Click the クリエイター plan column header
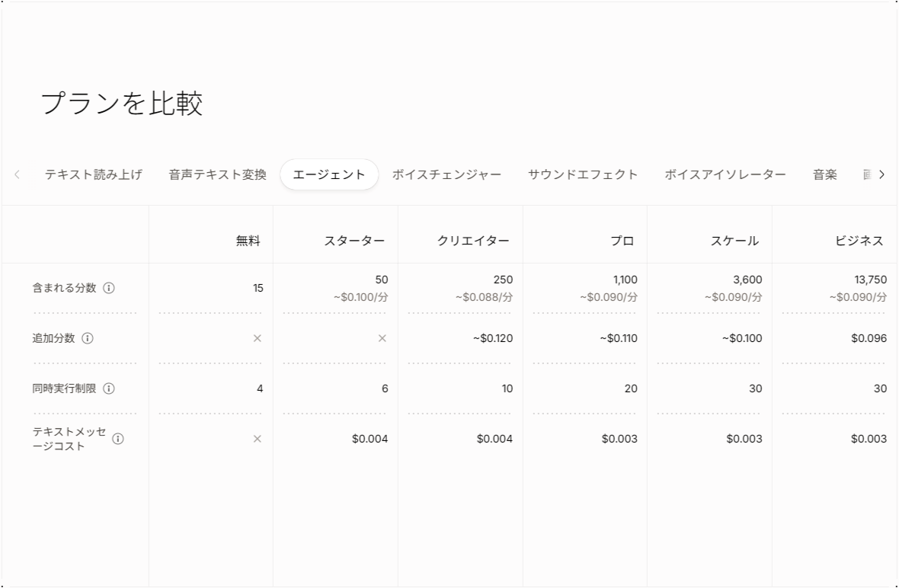Viewport: 899px width, 588px height. point(473,241)
